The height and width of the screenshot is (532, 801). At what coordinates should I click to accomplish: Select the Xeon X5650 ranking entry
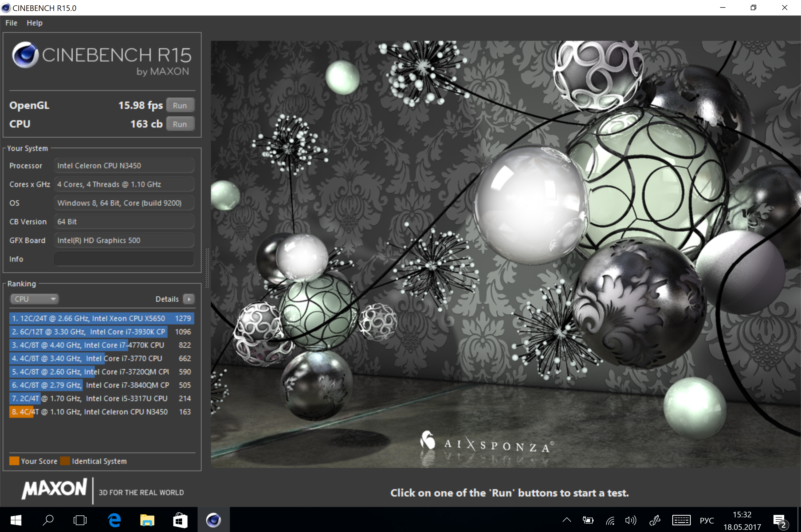pyautogui.click(x=101, y=318)
